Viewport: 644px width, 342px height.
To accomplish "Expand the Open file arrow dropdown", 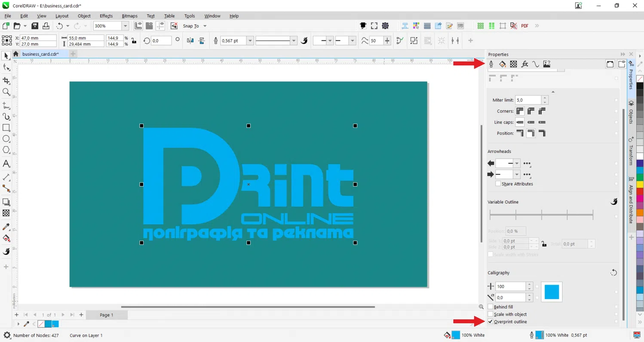I will tap(25, 26).
